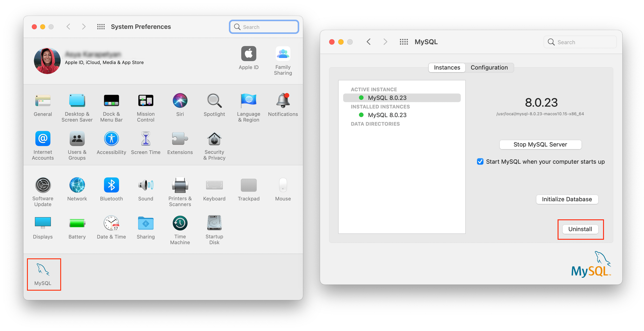Open Language & Region preferences
Viewport: 644px width, 331px height.
click(x=249, y=108)
